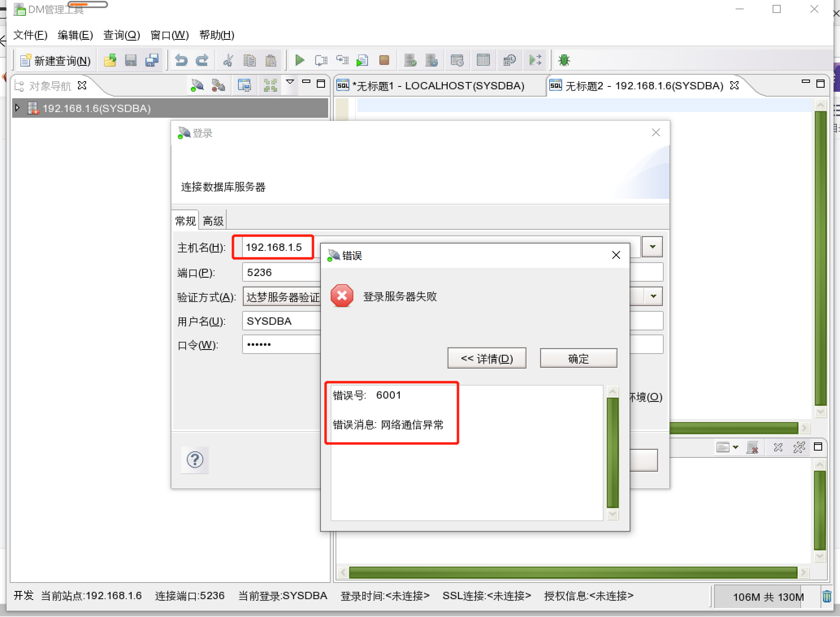The image size is (840, 617).
Task: Click the blue help question mark icon
Action: pos(195,460)
